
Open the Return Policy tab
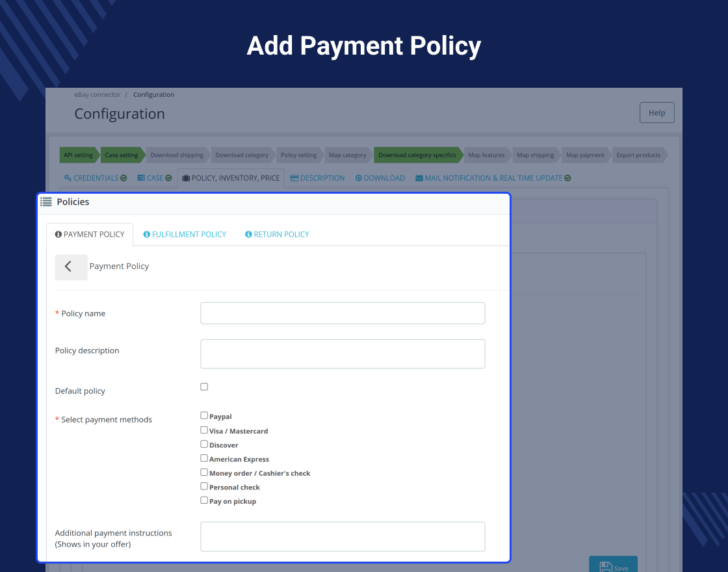coord(277,235)
